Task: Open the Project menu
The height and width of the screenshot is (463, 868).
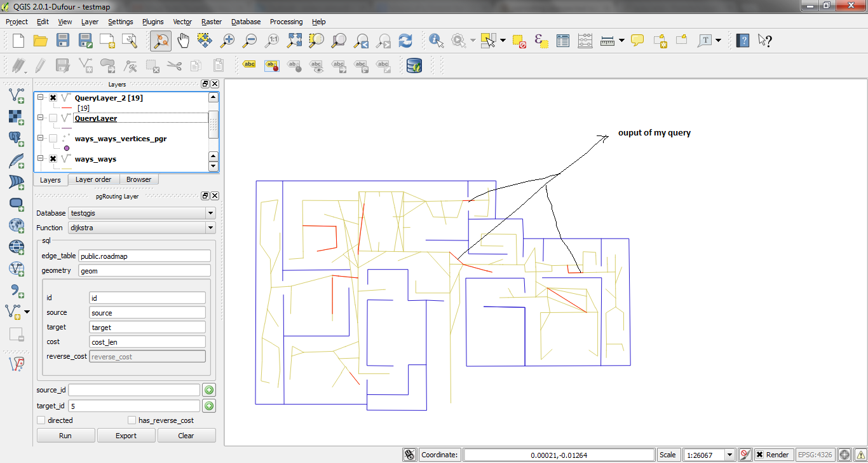Action: tap(17, 22)
